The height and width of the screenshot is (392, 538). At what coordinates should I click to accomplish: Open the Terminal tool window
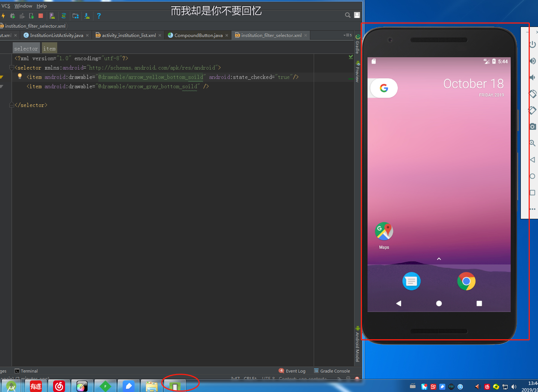point(26,371)
